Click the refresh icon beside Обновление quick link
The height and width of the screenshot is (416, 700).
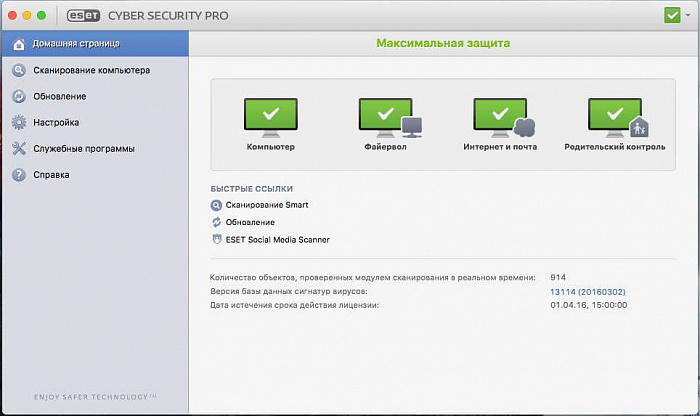(216, 222)
